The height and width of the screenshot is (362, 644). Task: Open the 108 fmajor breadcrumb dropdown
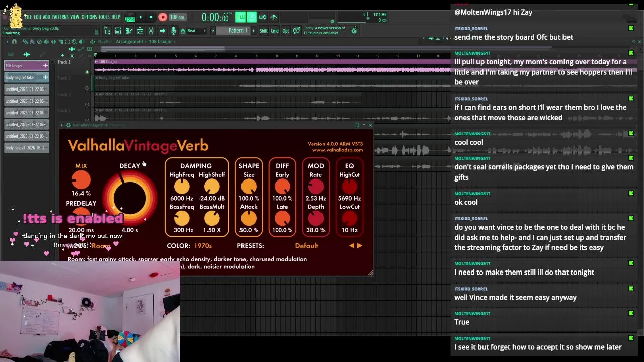tap(160, 41)
